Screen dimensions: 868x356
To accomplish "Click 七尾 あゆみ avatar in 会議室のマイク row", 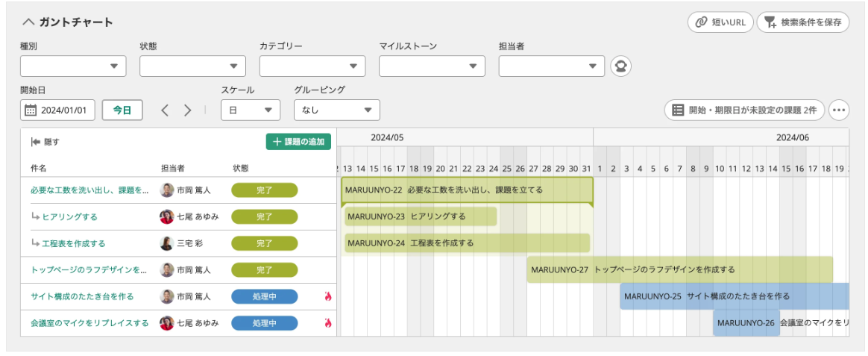I will click(166, 322).
